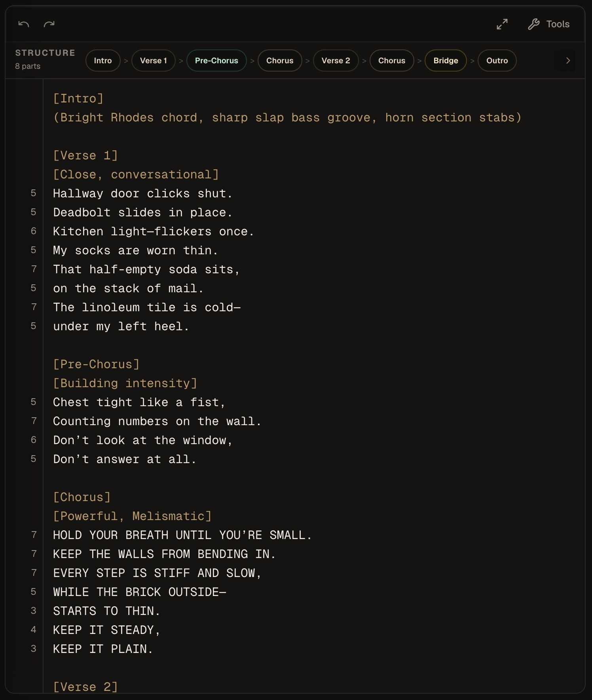Select the second Chorus pill after Verse 2
This screenshot has height=700, width=592.
pyautogui.click(x=392, y=61)
